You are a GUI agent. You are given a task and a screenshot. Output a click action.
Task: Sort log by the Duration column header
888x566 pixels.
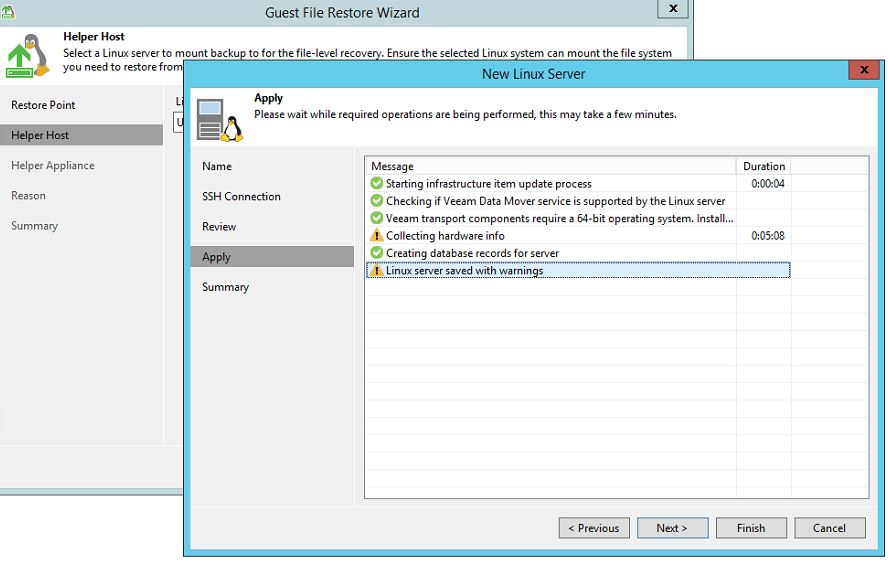pos(764,166)
